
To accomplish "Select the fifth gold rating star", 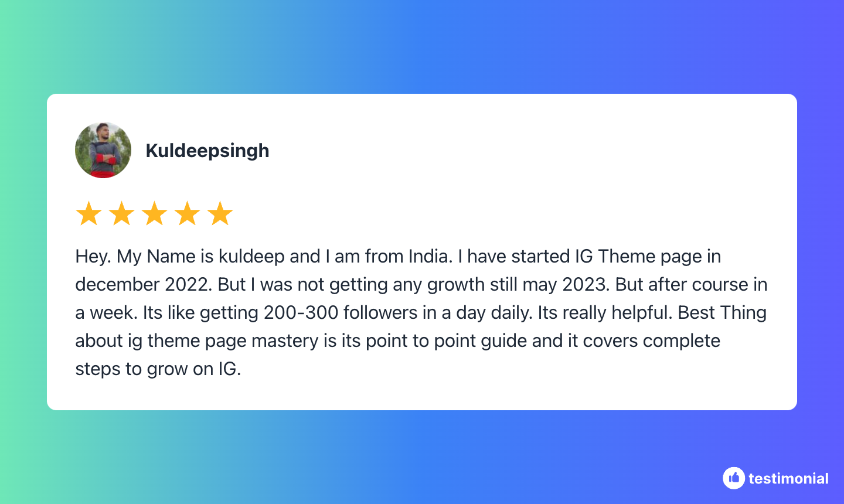I will coord(220,213).
